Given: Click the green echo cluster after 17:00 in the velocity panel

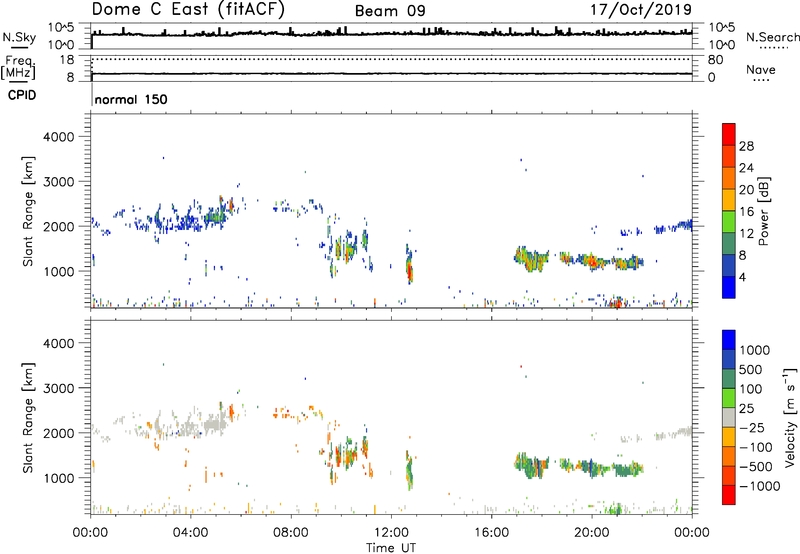Looking at the screenshot, I should tap(532, 465).
